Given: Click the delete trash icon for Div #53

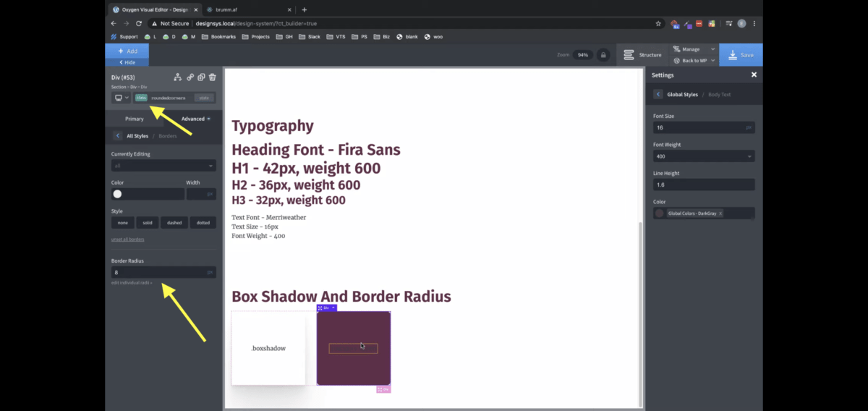Looking at the screenshot, I should click(x=213, y=77).
